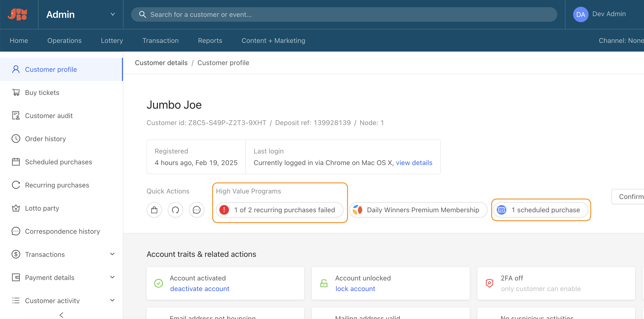Click the Order history clock icon
The width and height of the screenshot is (644, 319).
16,139
